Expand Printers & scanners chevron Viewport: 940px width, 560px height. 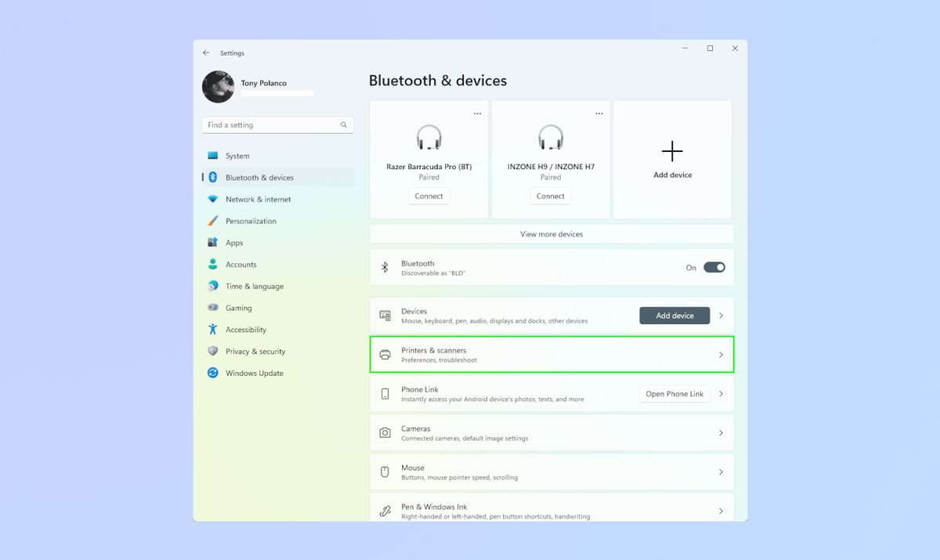pyautogui.click(x=721, y=355)
